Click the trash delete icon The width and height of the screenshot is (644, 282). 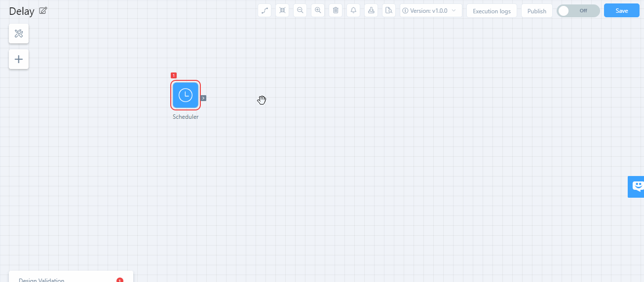(x=336, y=10)
